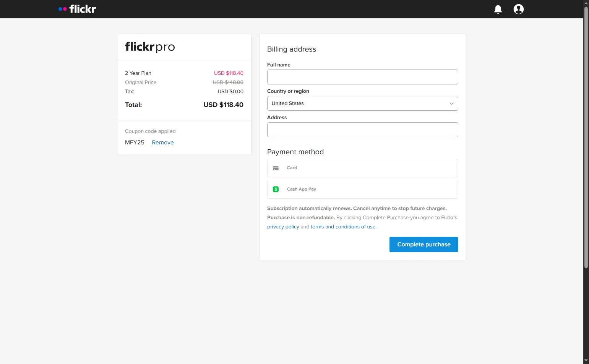
Task: Click the Original Price label
Action: point(141,82)
